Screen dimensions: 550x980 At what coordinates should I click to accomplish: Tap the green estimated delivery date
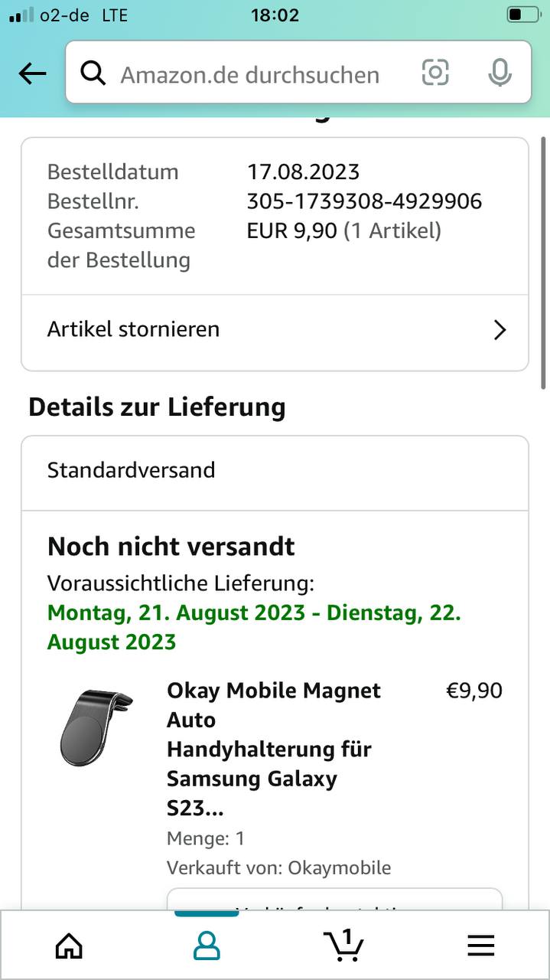[x=254, y=628]
